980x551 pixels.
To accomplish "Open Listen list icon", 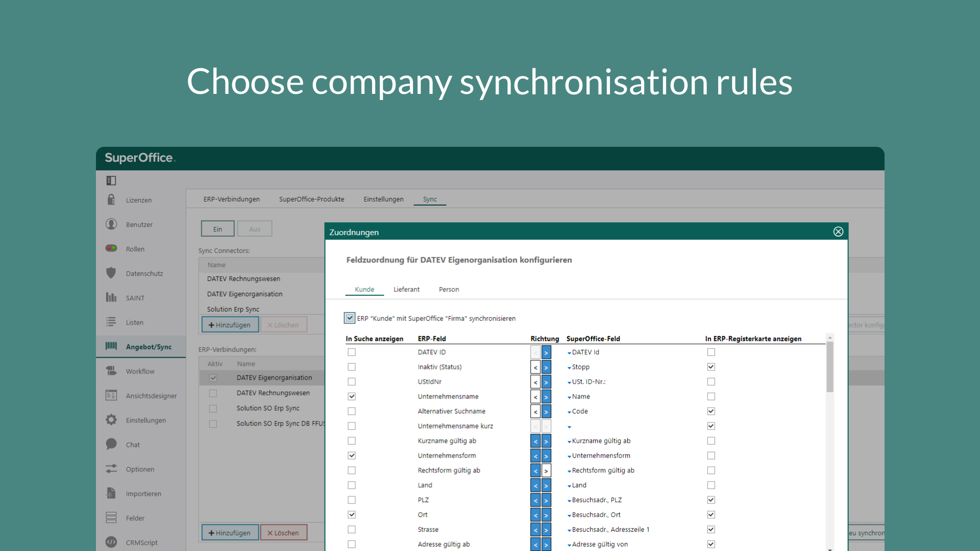I will [x=111, y=322].
